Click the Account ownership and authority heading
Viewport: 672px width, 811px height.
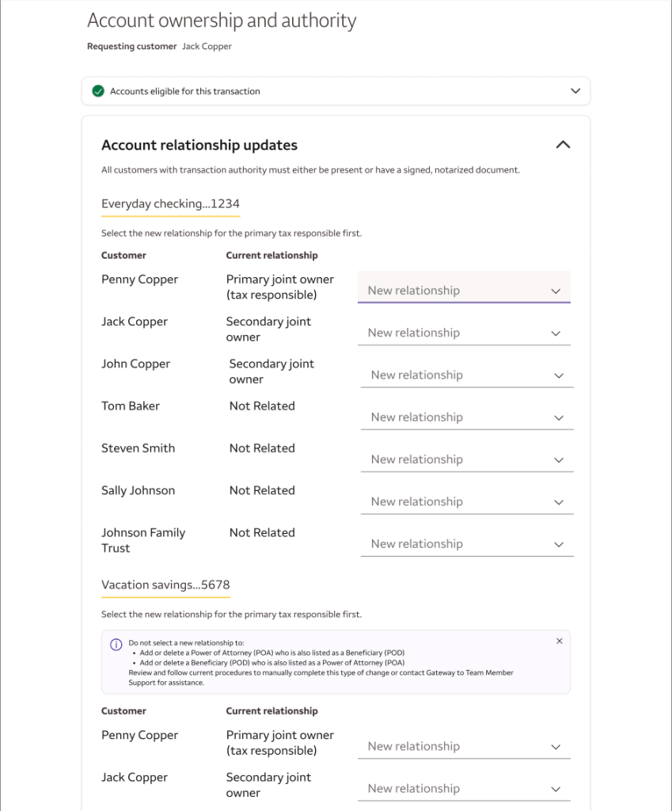click(222, 21)
